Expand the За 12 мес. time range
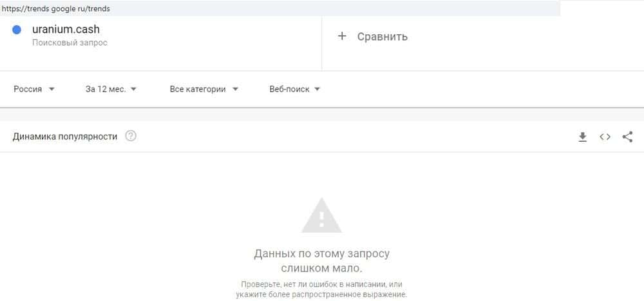This screenshot has width=644, height=301. coord(111,89)
